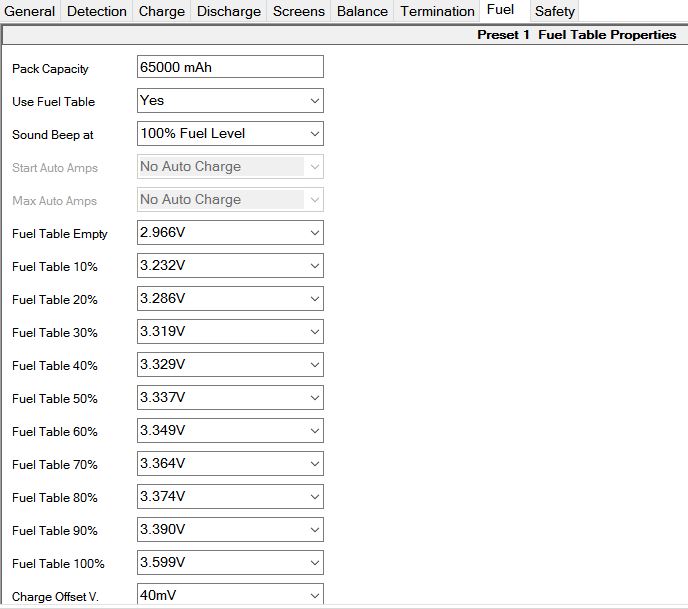Screen dimensions: 688x609
Task: Switch to the General tab
Action: pos(30,12)
